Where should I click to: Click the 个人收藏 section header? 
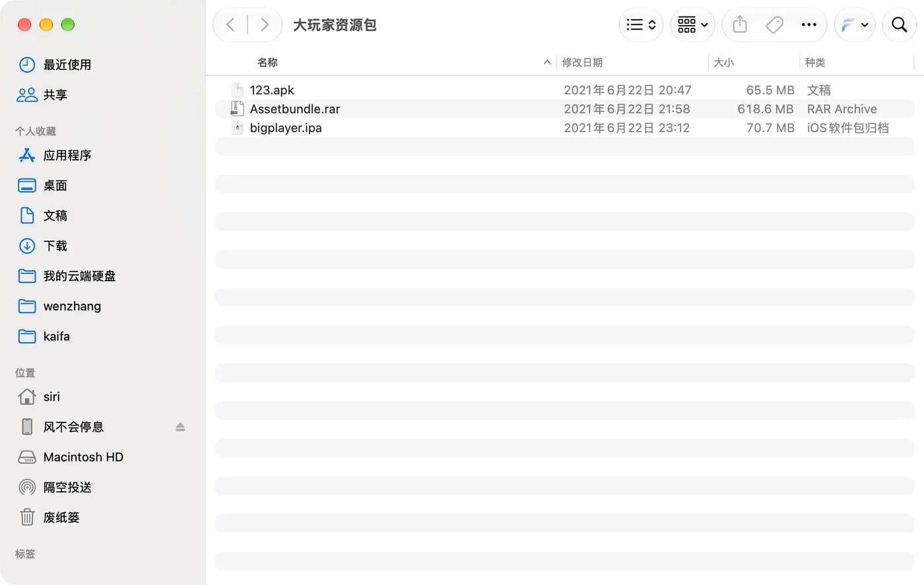36,131
